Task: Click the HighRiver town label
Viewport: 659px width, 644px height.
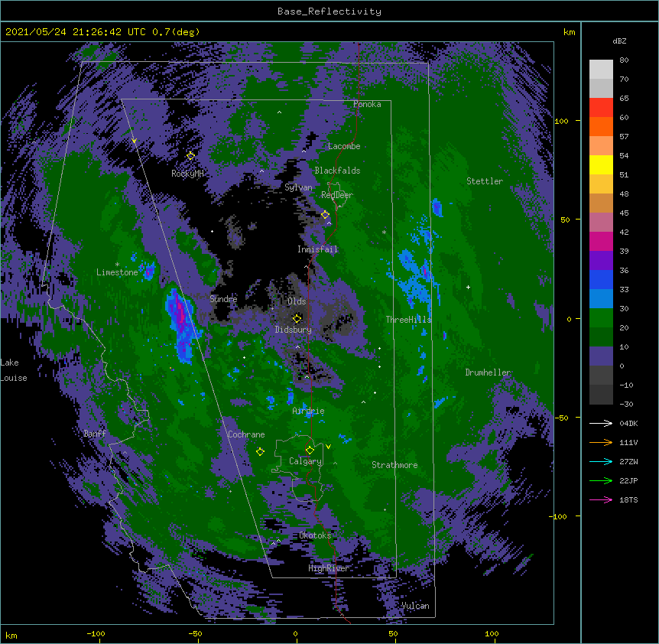Action: coord(329,568)
